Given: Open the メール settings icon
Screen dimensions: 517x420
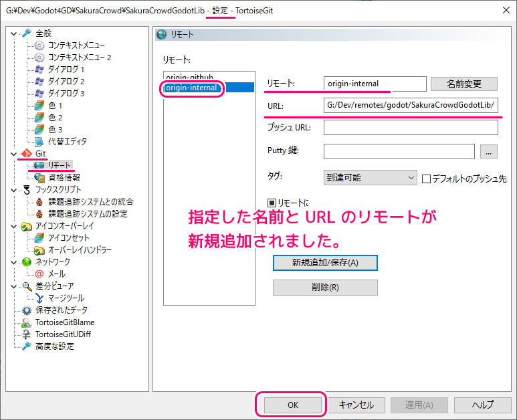Looking at the screenshot, I should point(39,274).
